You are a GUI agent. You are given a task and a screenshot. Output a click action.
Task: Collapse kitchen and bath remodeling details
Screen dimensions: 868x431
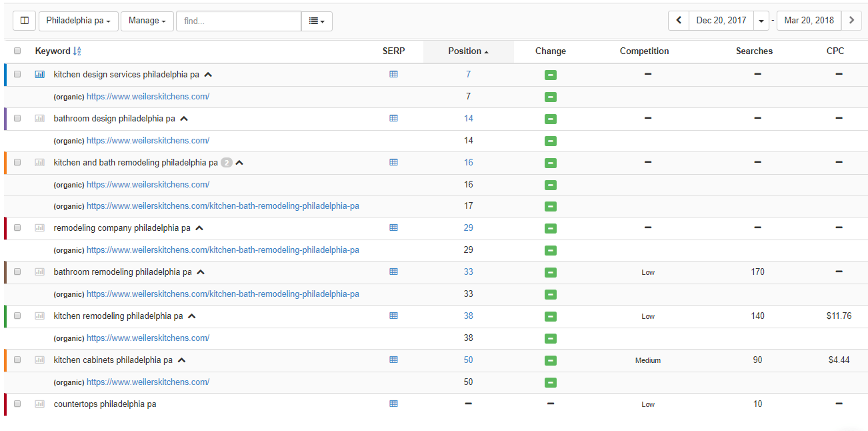coord(239,163)
